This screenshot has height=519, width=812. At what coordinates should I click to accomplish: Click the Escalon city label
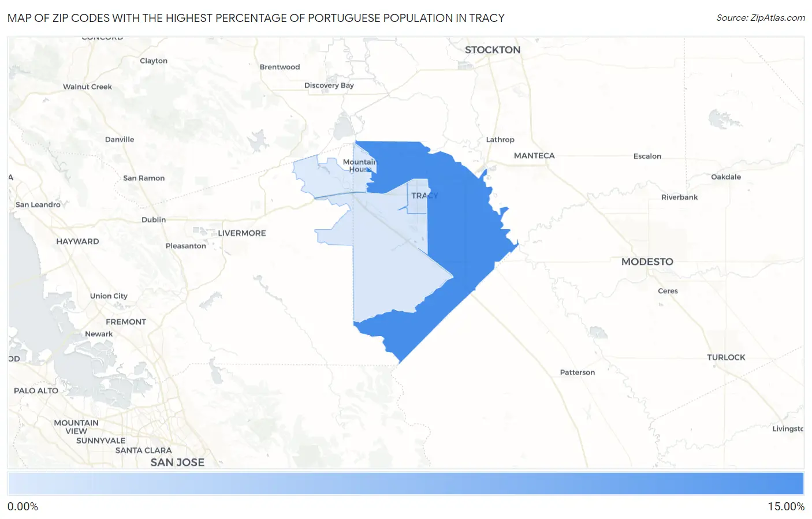(647, 156)
